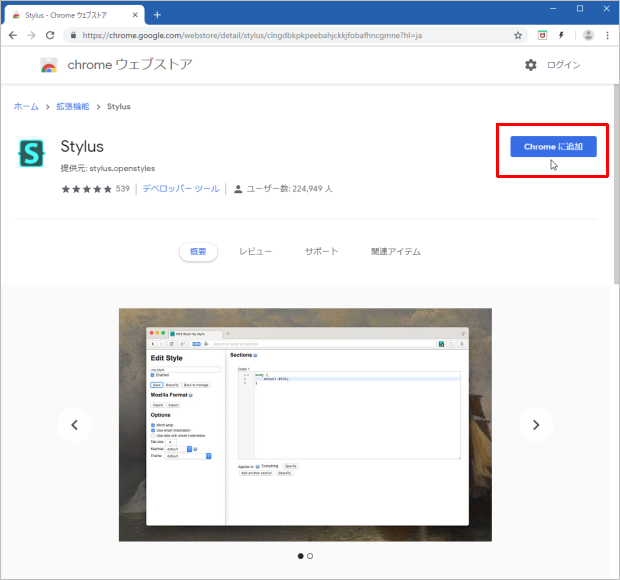
Task: Bookmark this page with star icon
Action: point(518,36)
